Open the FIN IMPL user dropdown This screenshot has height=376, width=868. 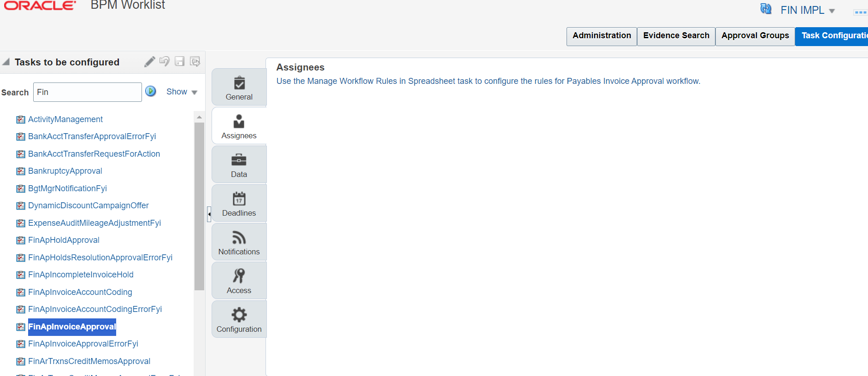point(808,10)
